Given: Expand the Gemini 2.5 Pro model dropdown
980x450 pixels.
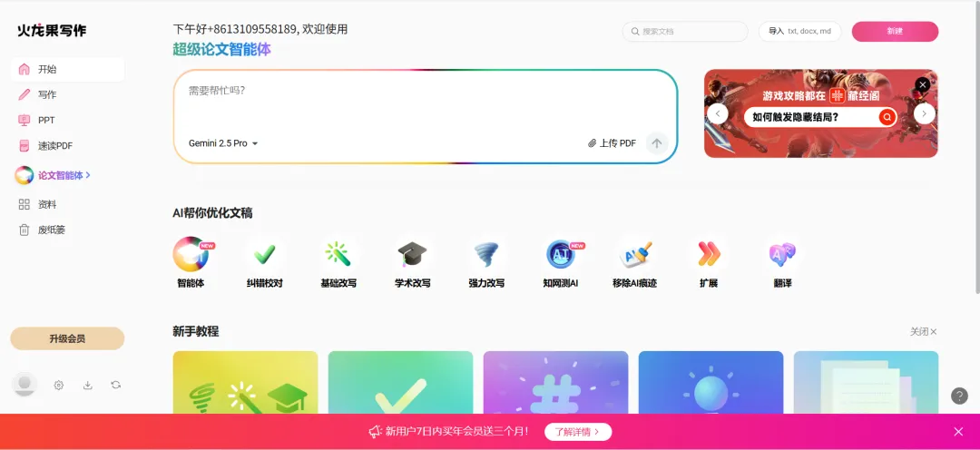Looking at the screenshot, I should click(223, 143).
